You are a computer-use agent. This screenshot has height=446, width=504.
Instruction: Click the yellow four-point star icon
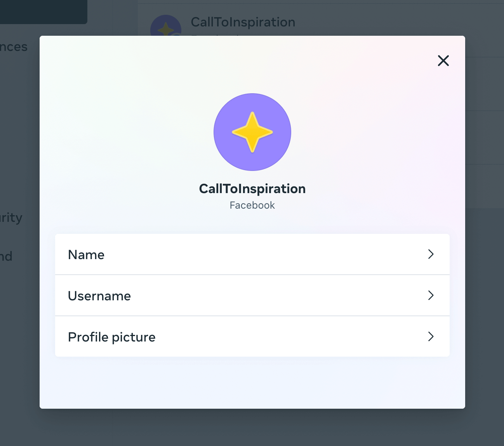pos(252,132)
